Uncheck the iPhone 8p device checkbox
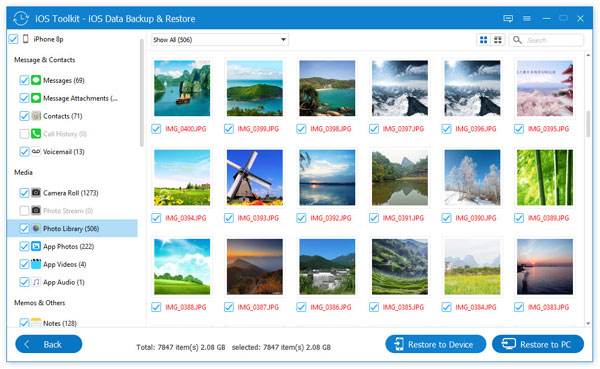This screenshot has height=369, width=600. (x=13, y=39)
